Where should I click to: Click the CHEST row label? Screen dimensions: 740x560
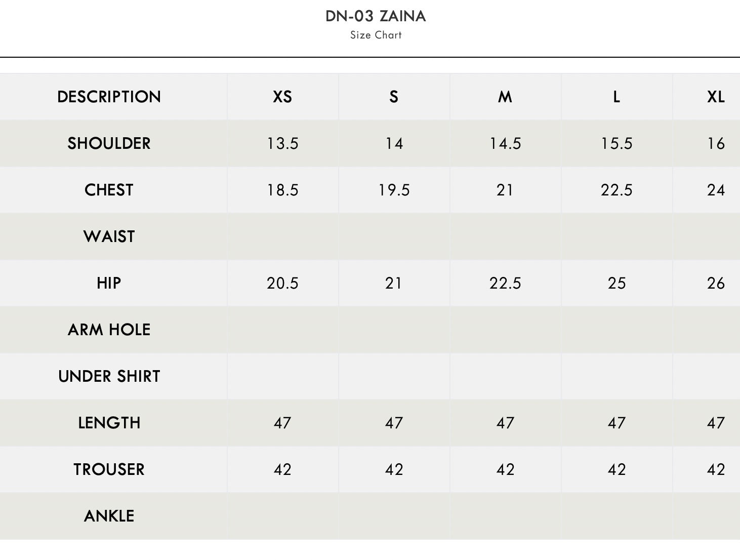pos(109,190)
